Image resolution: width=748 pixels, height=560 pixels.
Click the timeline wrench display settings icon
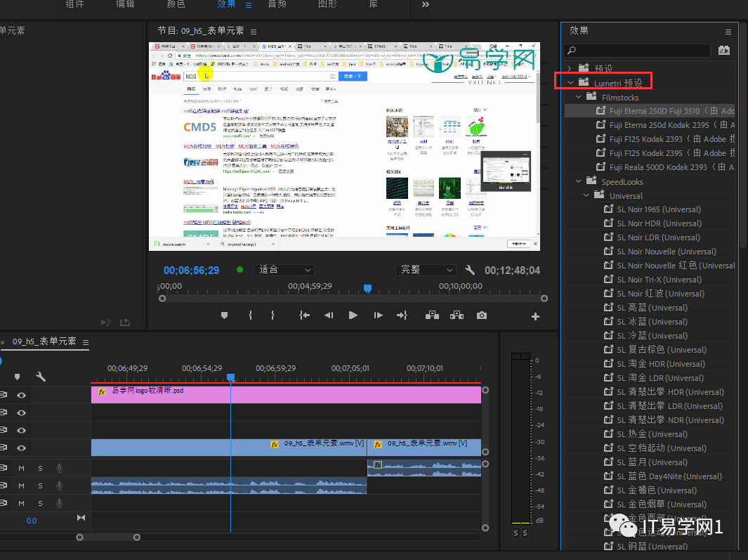click(x=41, y=377)
